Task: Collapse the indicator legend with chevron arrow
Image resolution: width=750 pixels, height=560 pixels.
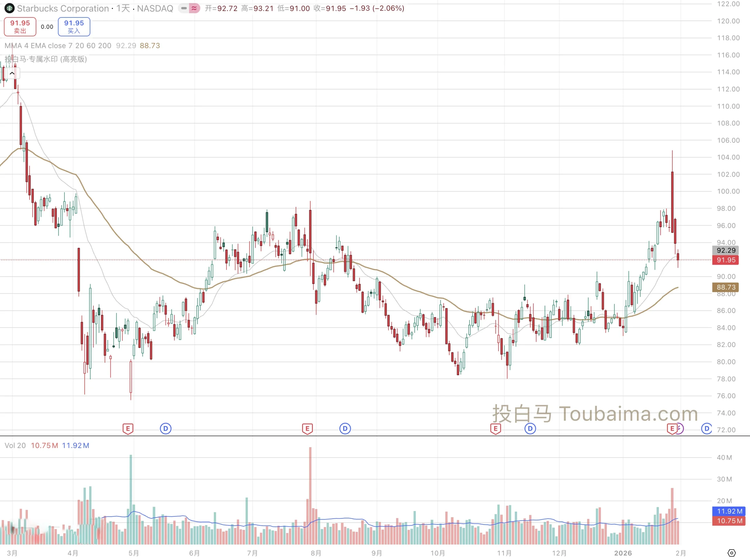Action: (x=12, y=73)
